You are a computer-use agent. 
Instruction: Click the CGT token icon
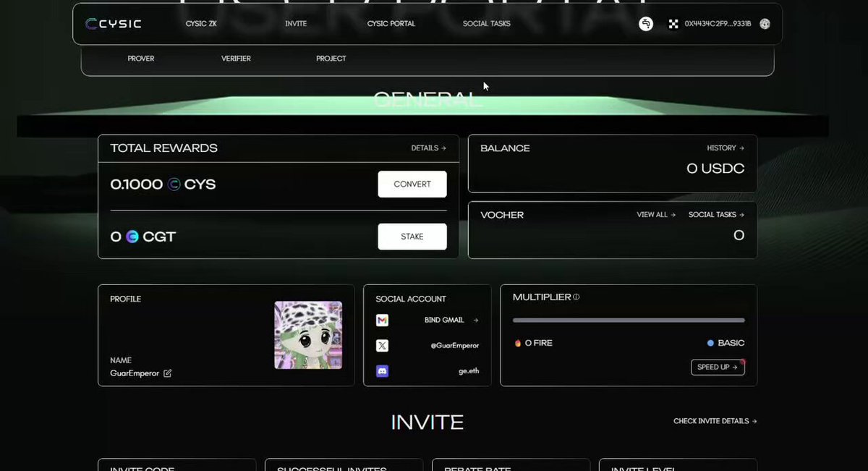coord(132,237)
